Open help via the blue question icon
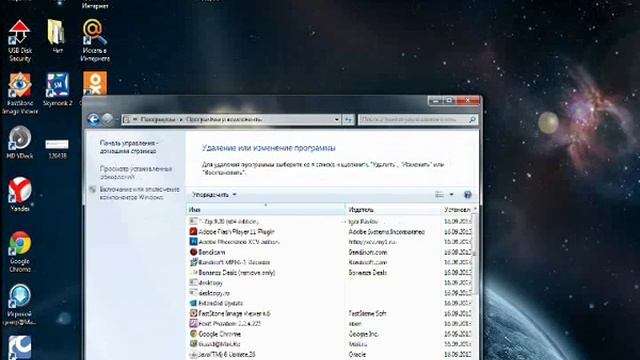Screen dimensions: 640x360 [468, 195]
